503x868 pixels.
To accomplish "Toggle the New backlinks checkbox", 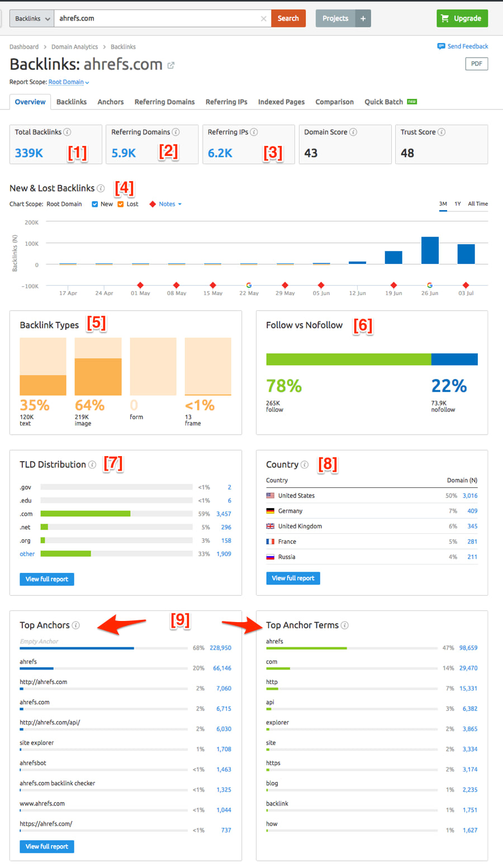I will 95,204.
